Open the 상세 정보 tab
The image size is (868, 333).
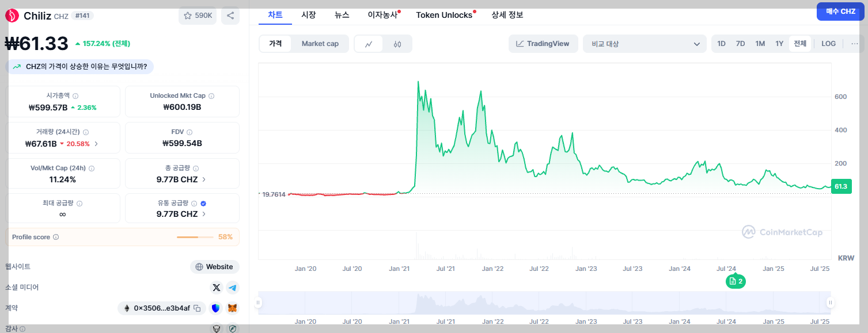tap(507, 15)
